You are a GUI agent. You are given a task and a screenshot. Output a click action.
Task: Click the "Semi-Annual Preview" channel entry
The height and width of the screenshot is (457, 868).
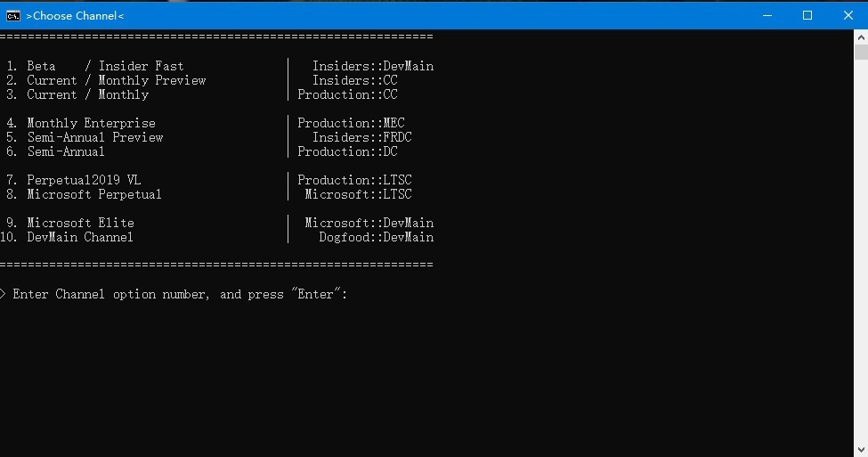click(x=94, y=137)
